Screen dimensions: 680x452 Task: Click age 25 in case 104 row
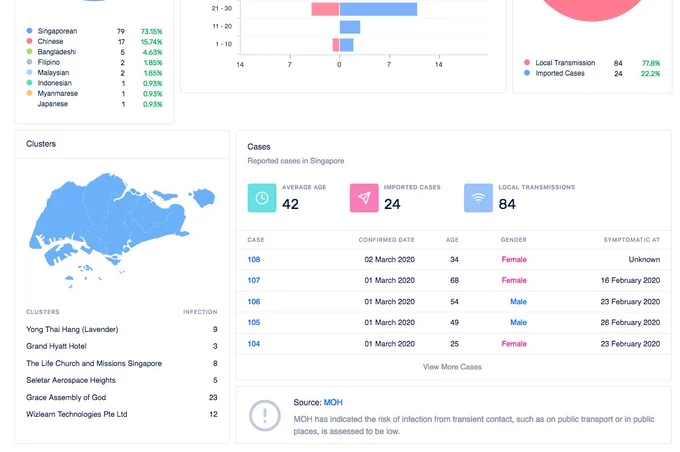coord(454,344)
